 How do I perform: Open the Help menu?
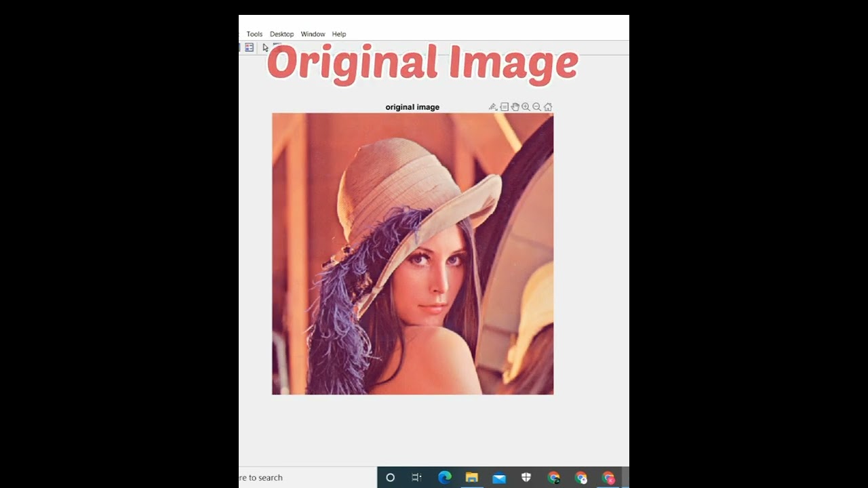point(339,34)
